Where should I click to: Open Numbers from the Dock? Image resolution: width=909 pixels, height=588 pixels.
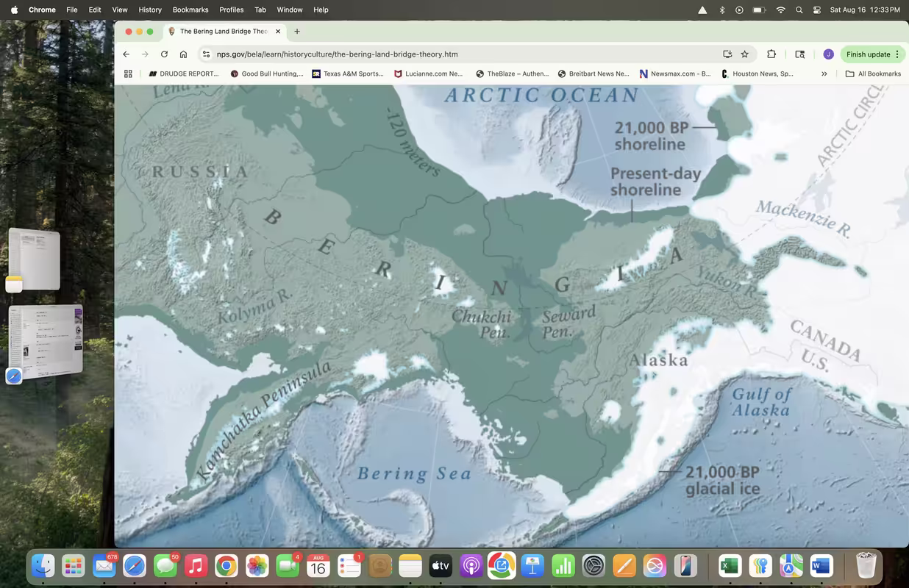(563, 566)
